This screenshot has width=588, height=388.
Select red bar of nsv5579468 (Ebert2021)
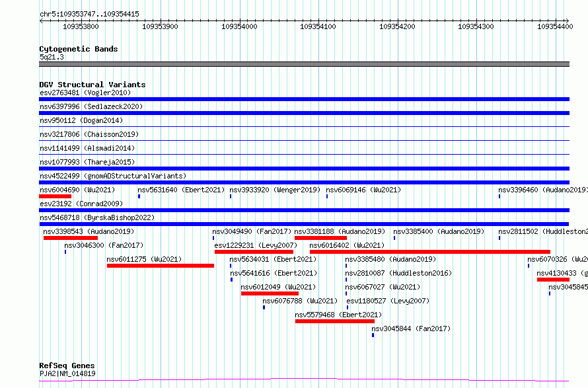coord(335,321)
